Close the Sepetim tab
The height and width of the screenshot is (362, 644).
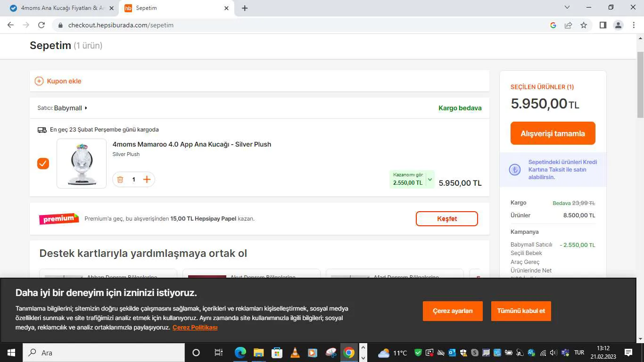(226, 8)
